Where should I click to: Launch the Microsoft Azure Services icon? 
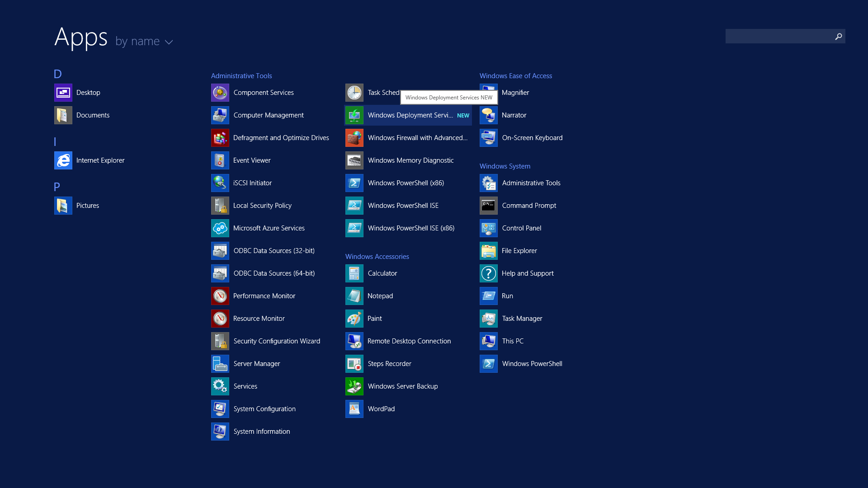(220, 228)
